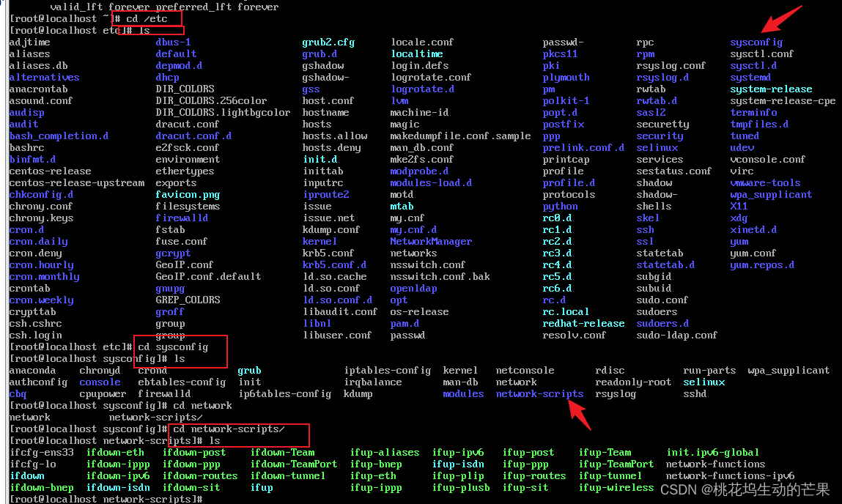Click "cron.monthly" directory name

click(44, 277)
